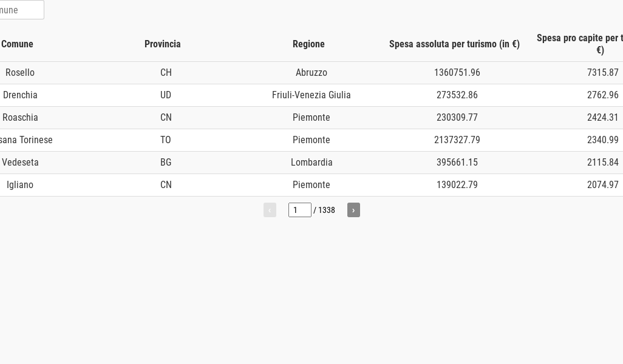
Task: Go to next page arrow
Action: (x=353, y=210)
